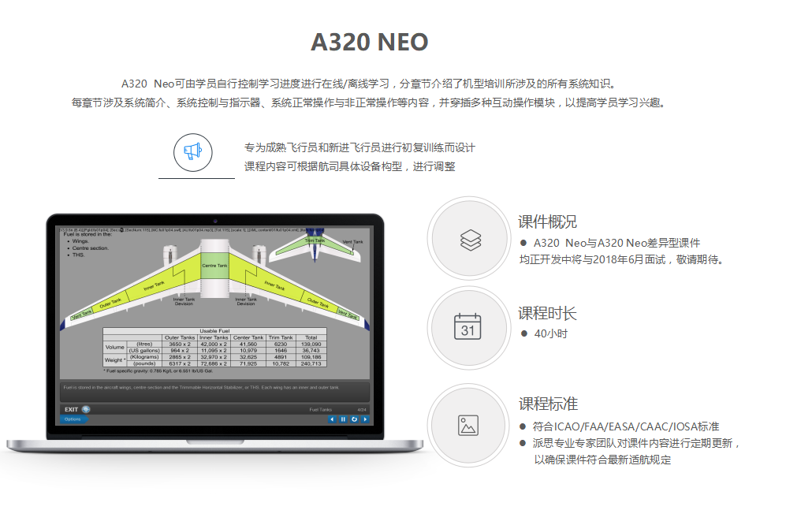
Task: Replay the current courseware slide
Action: tap(354, 419)
